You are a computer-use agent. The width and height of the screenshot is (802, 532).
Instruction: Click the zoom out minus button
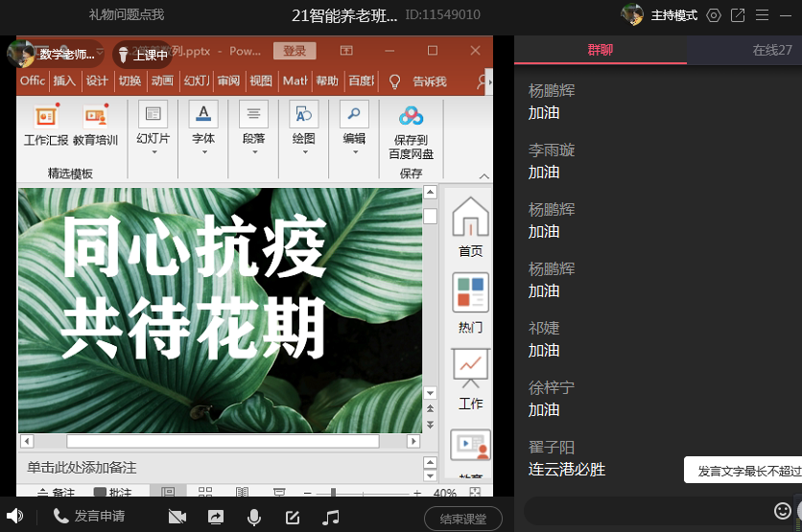pyautogui.click(x=307, y=493)
